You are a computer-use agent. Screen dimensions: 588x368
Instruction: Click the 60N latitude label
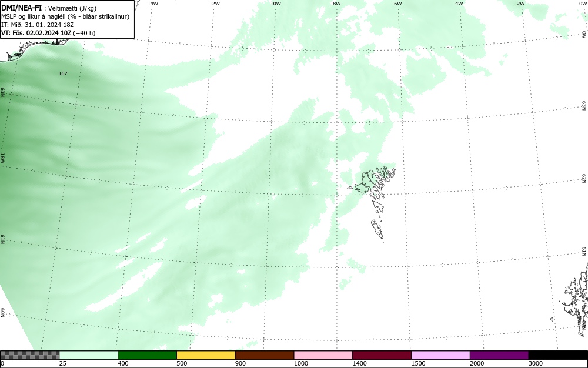[2, 313]
